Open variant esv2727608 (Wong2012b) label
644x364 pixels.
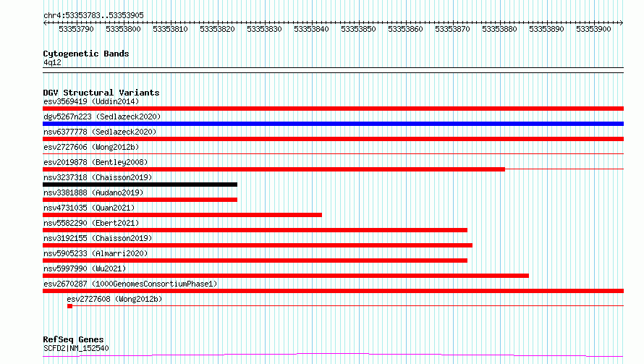(114, 299)
